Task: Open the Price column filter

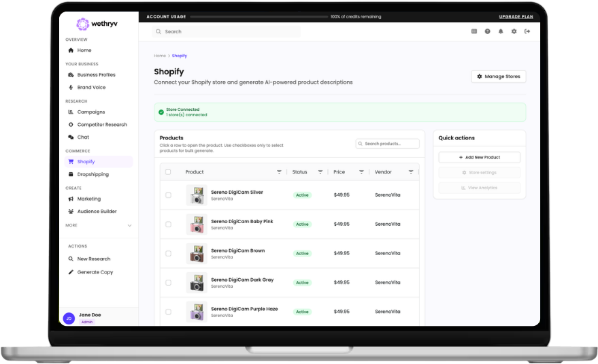Action: [x=361, y=172]
